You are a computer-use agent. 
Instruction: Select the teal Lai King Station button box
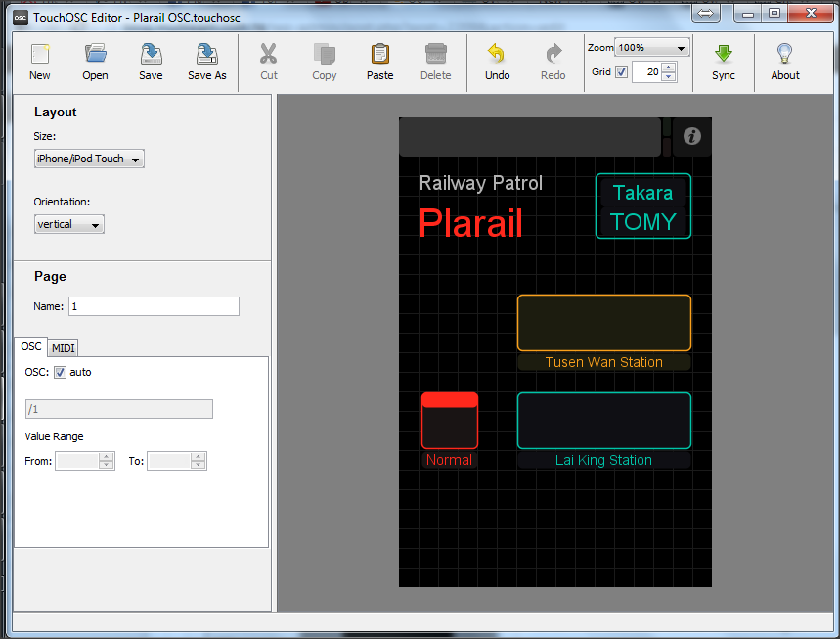603,421
